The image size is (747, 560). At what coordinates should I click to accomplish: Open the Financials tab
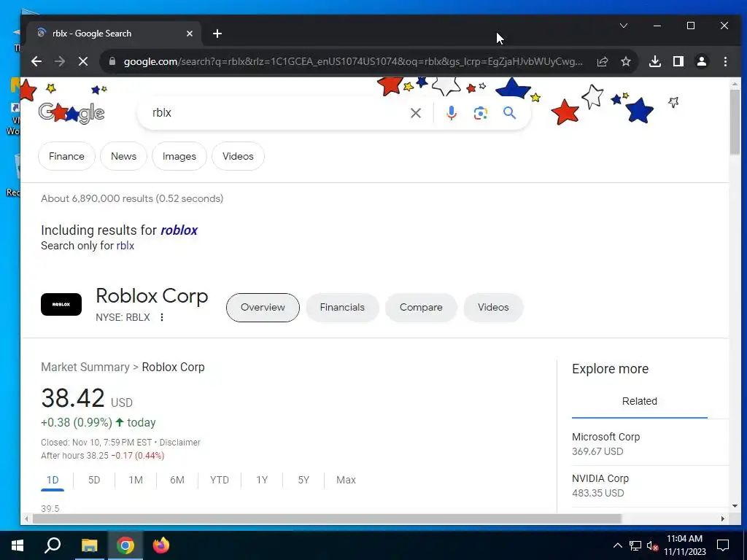tap(342, 308)
